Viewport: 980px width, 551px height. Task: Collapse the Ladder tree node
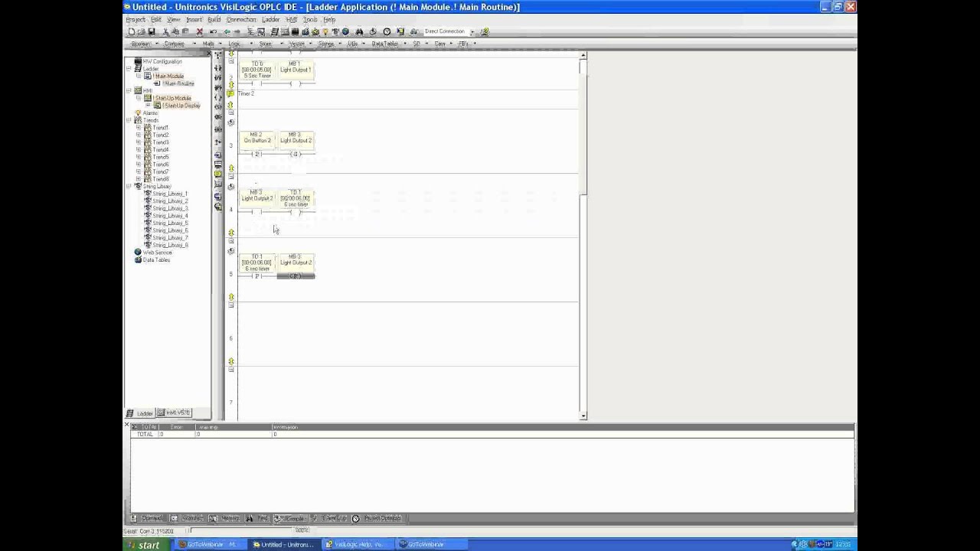[129, 69]
